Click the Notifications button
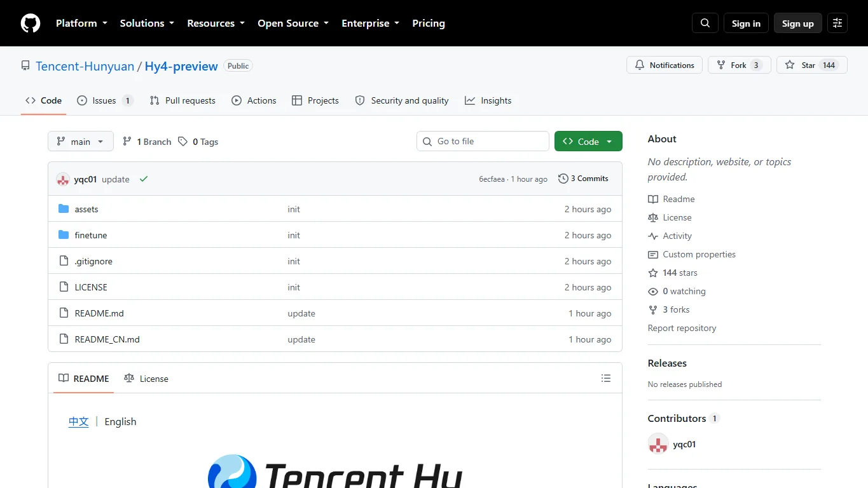This screenshot has width=868, height=488. [665, 65]
